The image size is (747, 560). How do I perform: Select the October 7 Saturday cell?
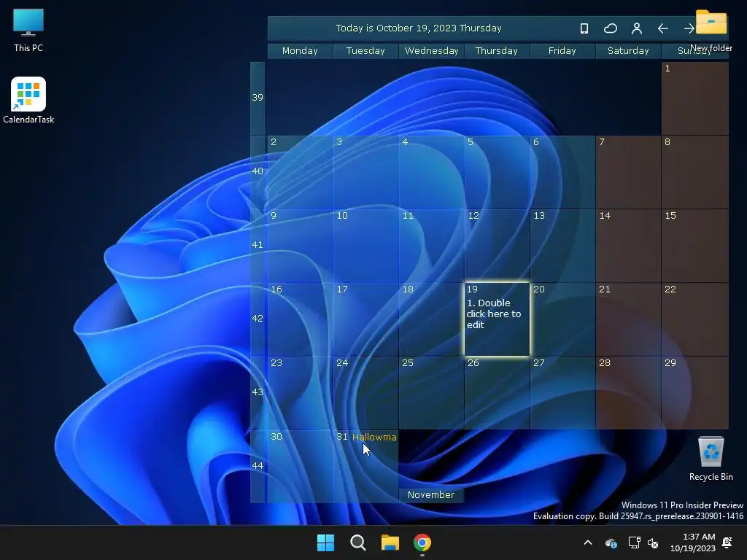point(628,172)
